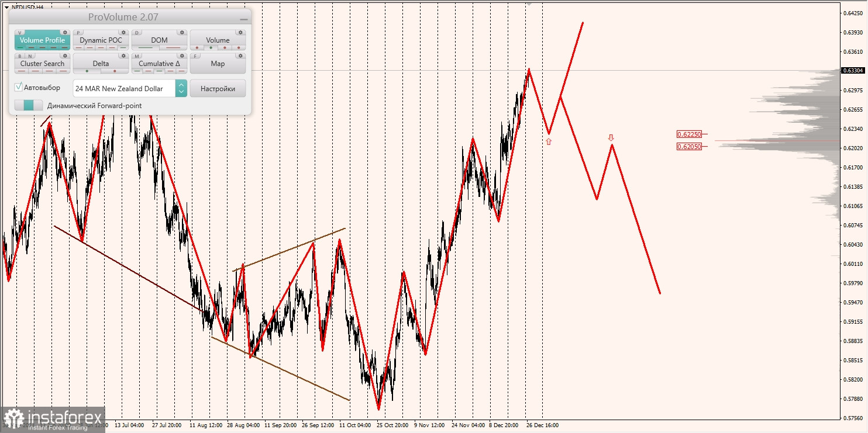Activate Volume Profile indicator

[x=42, y=40]
